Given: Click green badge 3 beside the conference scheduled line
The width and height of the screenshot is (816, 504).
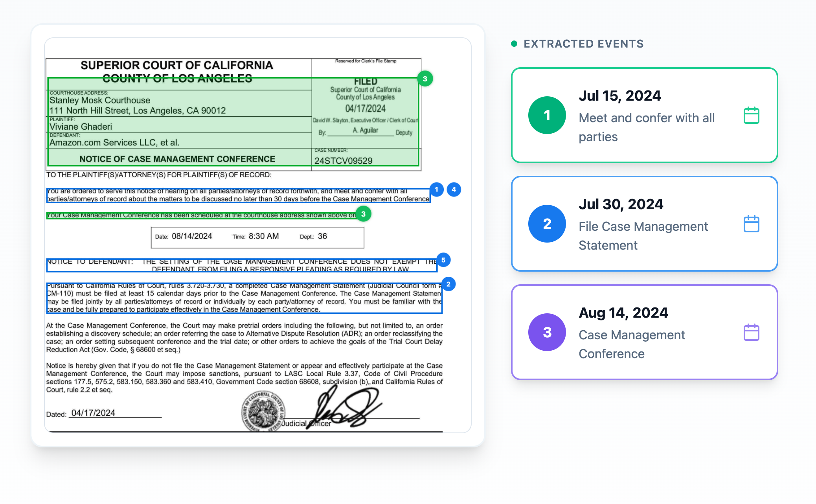Looking at the screenshot, I should 364,214.
